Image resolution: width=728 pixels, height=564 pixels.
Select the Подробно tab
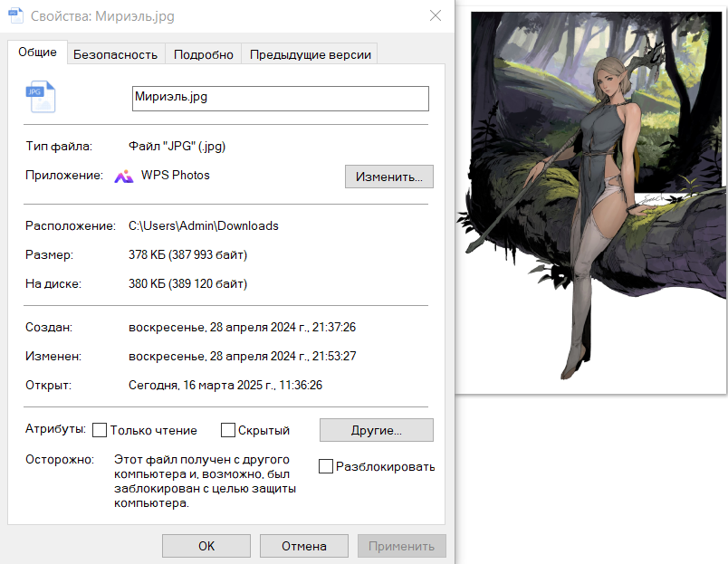pos(204,54)
